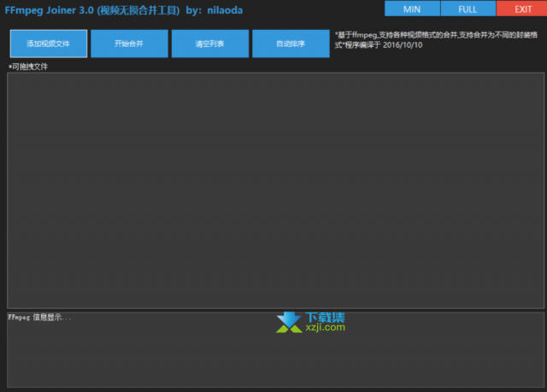Click the FFmpeg 信息显示 log output box
This screenshot has width=547, height=392.
point(275,350)
